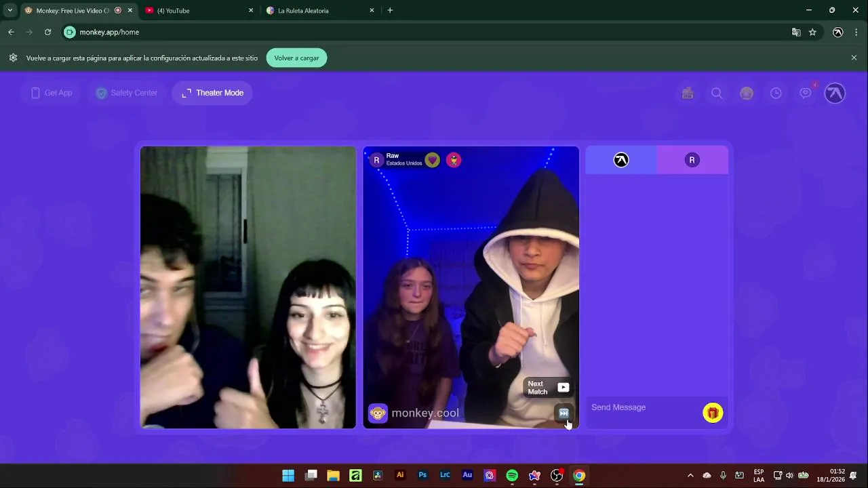Expand the tab search dropdown arrow

pos(9,10)
